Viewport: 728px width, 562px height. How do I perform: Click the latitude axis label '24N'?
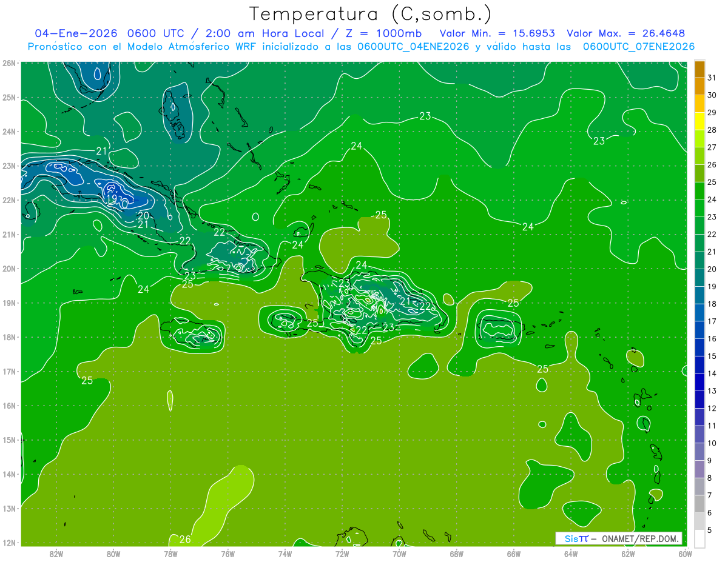(x=9, y=132)
